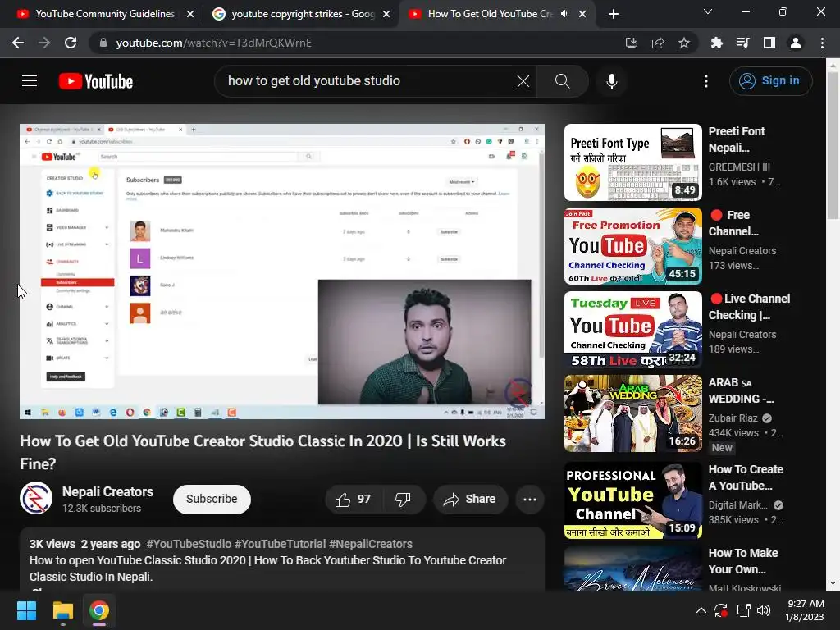Run the search with the magnifier button
Image resolution: width=840 pixels, height=630 pixels.
[x=563, y=81]
